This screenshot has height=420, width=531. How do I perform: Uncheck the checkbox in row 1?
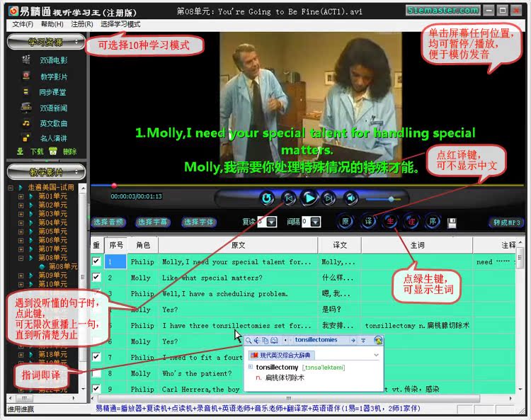pyautogui.click(x=96, y=261)
